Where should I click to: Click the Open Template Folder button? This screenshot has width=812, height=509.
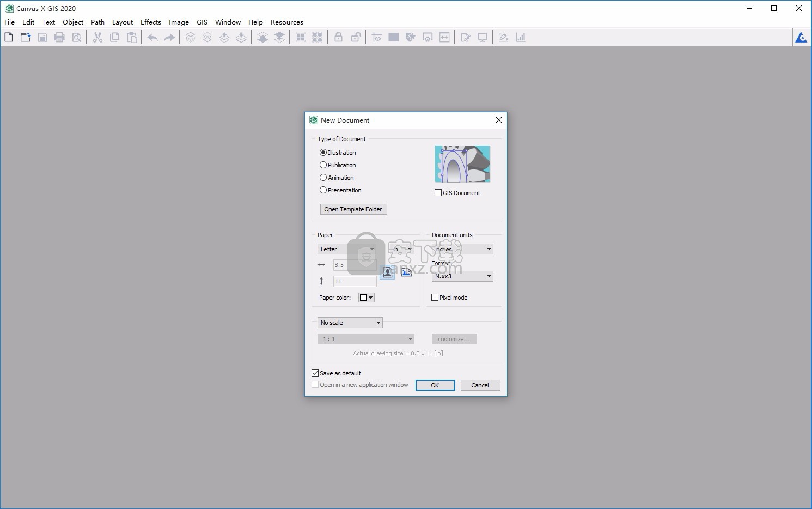(353, 209)
